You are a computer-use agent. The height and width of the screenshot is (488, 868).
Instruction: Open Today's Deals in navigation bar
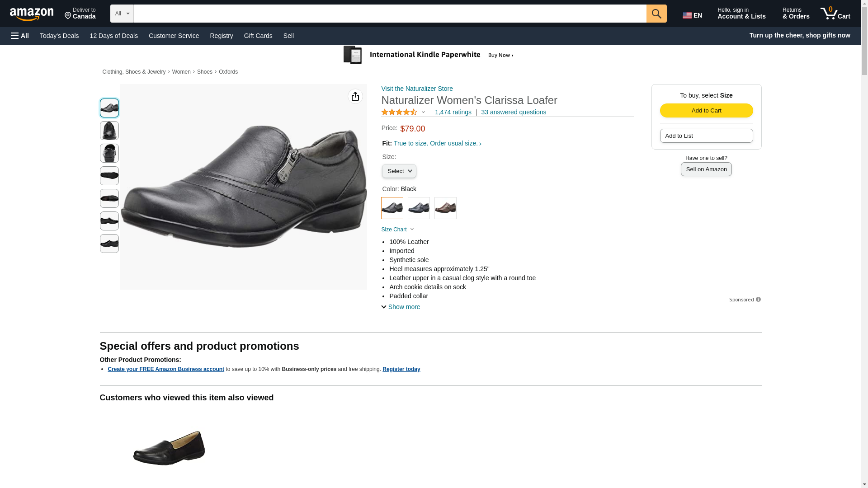pyautogui.click(x=59, y=36)
